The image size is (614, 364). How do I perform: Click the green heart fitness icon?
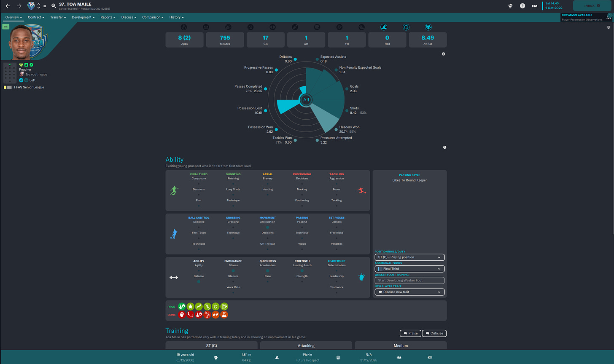click(21, 65)
